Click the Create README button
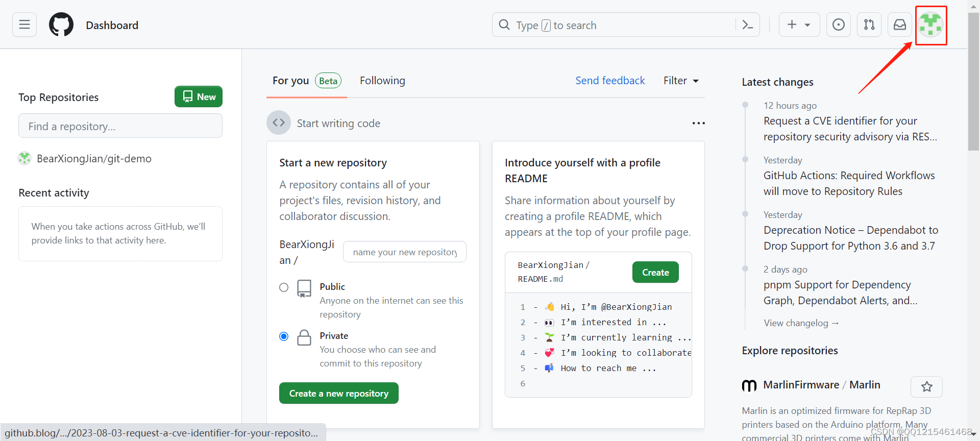The width and height of the screenshot is (980, 441). point(655,272)
